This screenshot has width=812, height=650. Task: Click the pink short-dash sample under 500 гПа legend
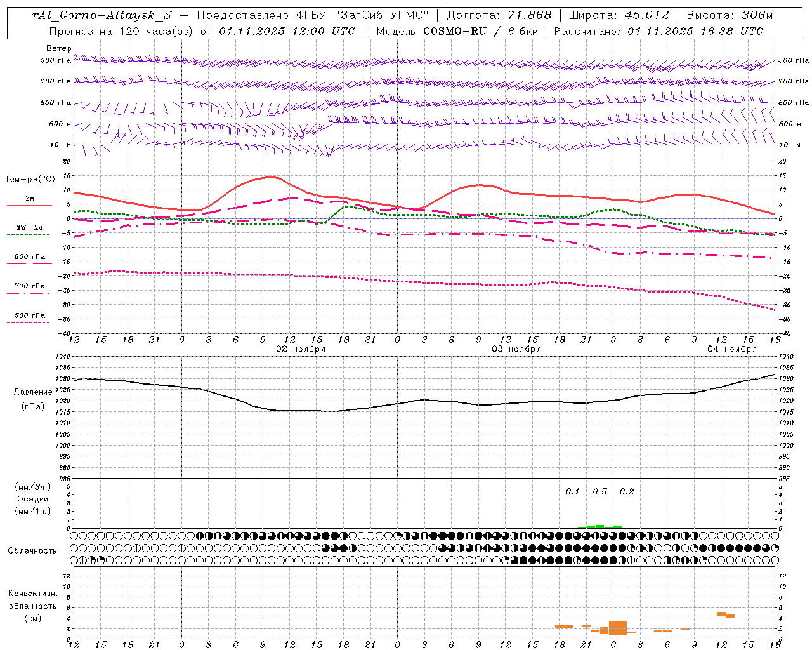(28, 322)
